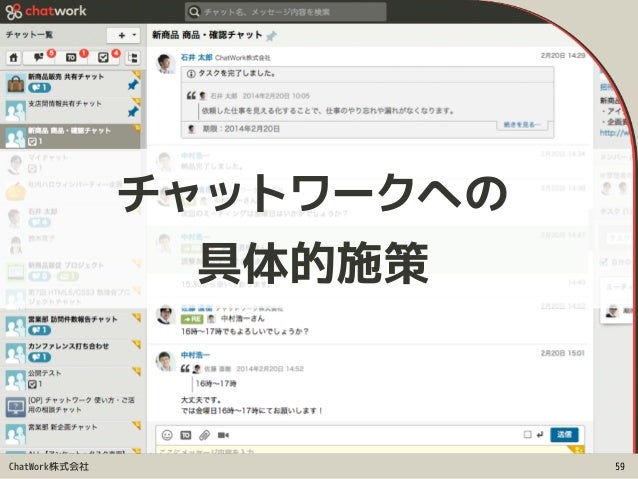638x479 pixels.
Task: Click task count icon on 公開テスト
Action: pos(33,384)
